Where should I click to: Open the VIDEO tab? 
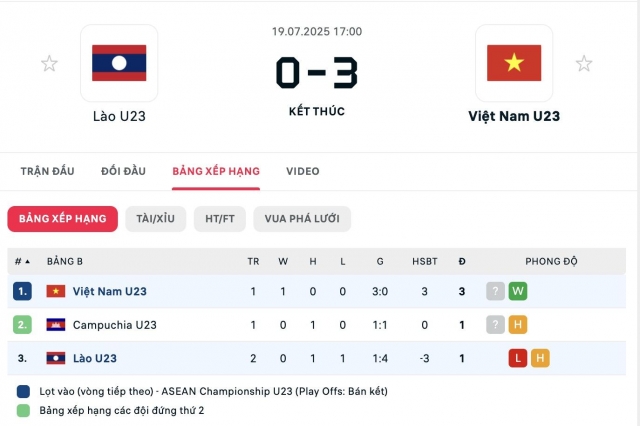point(302,171)
